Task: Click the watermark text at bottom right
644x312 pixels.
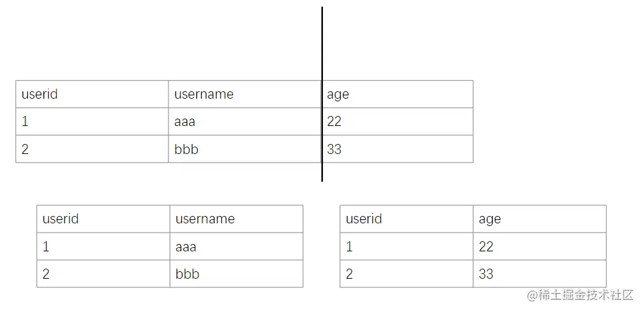Action: coord(580,295)
